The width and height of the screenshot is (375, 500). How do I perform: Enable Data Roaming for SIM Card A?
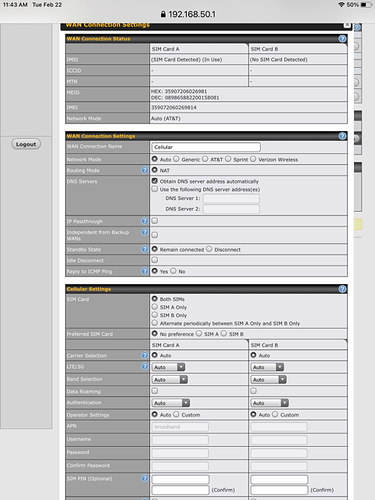pyautogui.click(x=155, y=391)
